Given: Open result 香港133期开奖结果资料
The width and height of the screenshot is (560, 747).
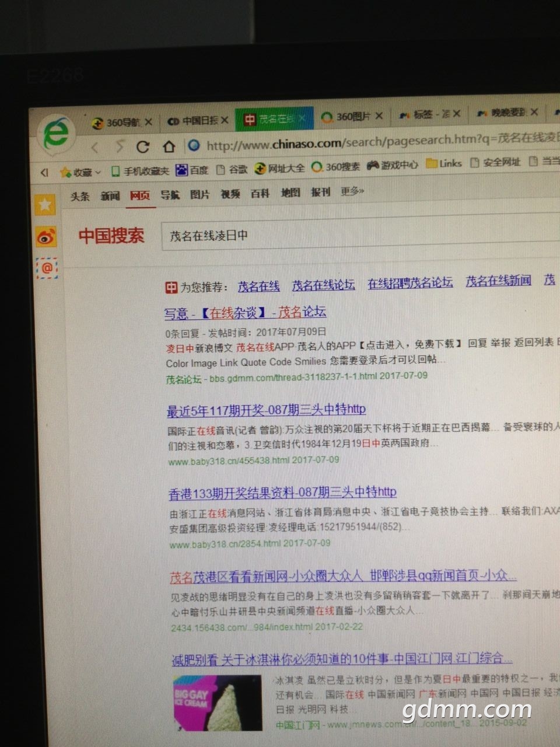Looking at the screenshot, I should (x=282, y=493).
